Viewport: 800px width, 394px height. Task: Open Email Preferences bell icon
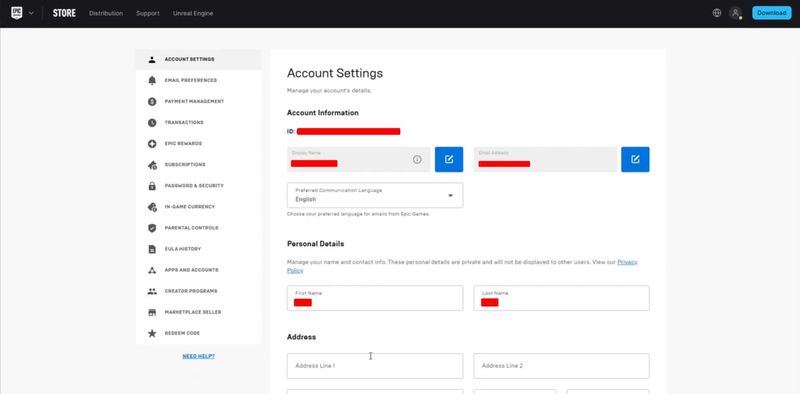[152, 80]
